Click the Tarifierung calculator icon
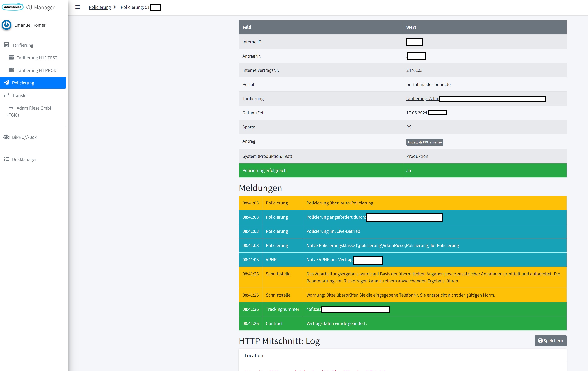This screenshot has height=371, width=588. coord(7,45)
